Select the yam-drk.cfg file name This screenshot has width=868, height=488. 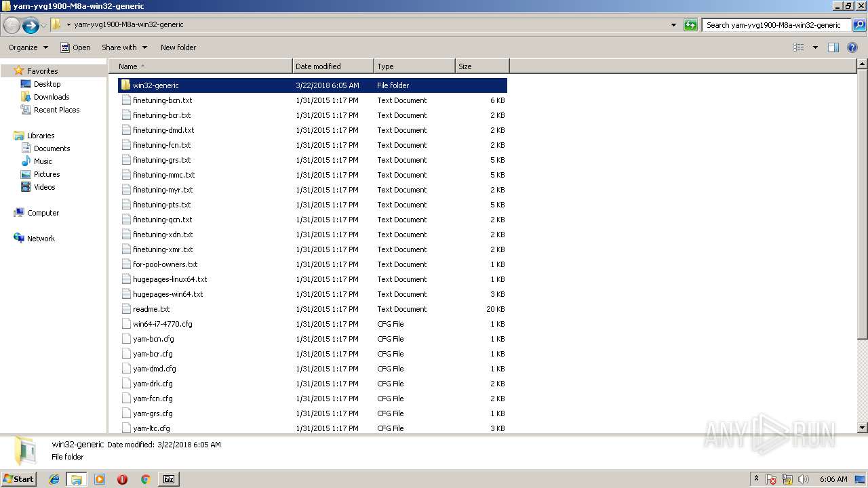153,384
